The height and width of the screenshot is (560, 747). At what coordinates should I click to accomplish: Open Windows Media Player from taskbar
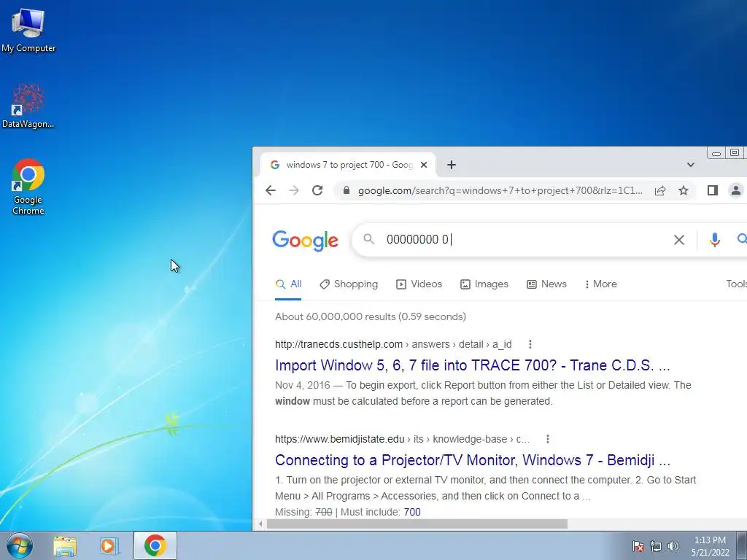pyautogui.click(x=109, y=546)
